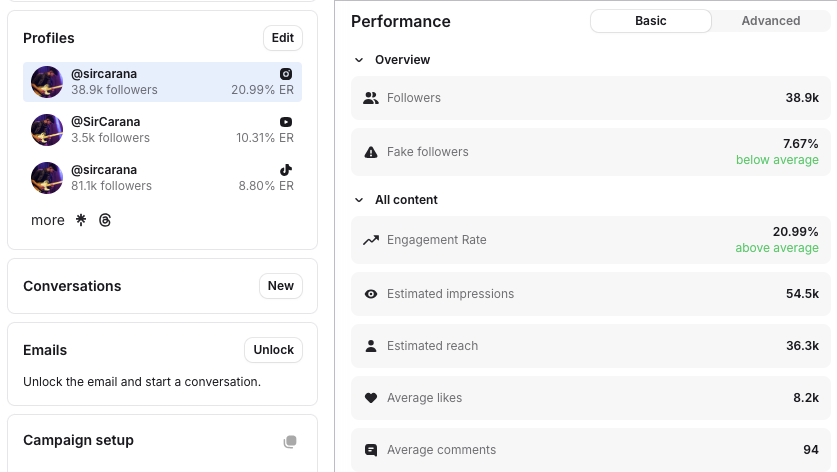This screenshot has width=837, height=472.
Task: Click the Fake followers warning icon
Action: click(371, 152)
